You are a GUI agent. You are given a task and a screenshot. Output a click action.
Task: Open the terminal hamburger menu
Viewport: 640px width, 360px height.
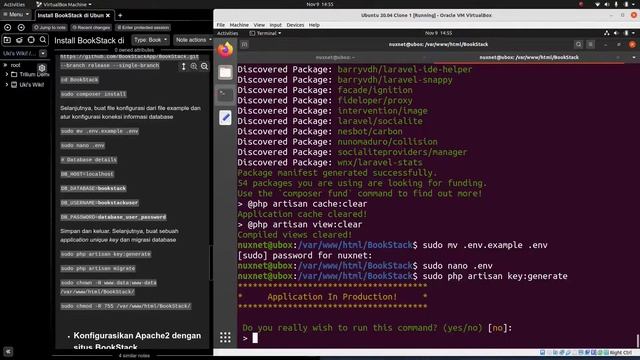[x=590, y=44]
